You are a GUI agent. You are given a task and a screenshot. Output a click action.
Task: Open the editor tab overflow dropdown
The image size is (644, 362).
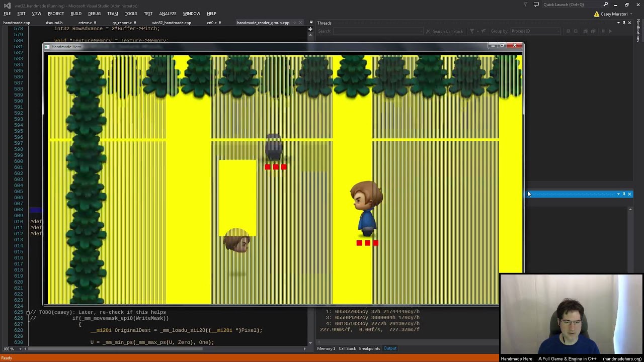point(311,23)
